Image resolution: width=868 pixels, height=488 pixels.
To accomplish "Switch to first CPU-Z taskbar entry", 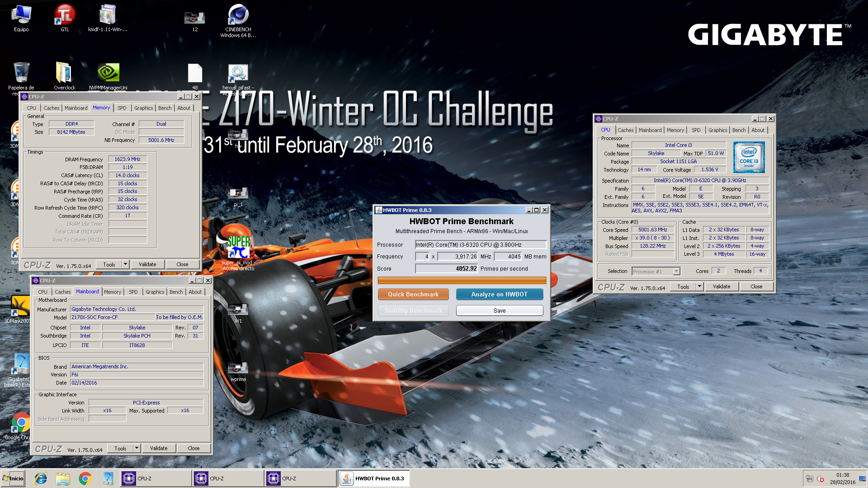I will tap(156, 479).
